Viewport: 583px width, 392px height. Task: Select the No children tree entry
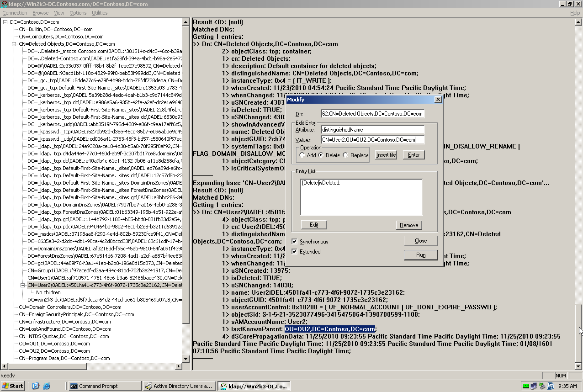(48, 292)
